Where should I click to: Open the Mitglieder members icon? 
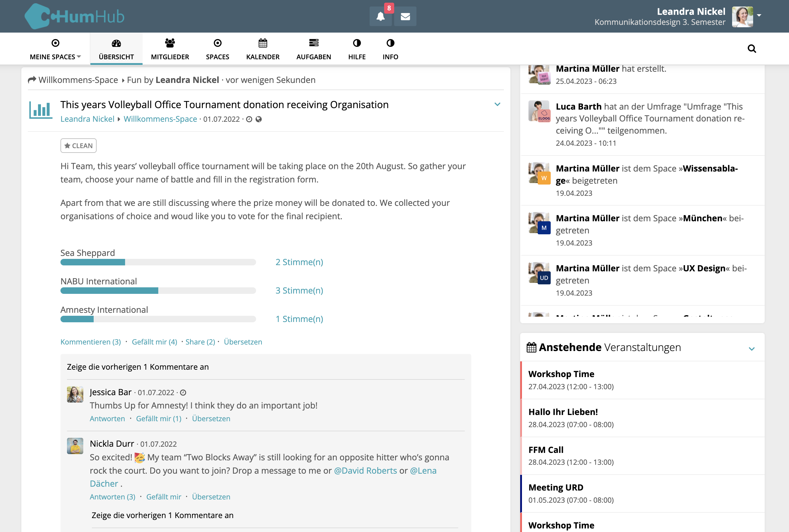tap(170, 43)
